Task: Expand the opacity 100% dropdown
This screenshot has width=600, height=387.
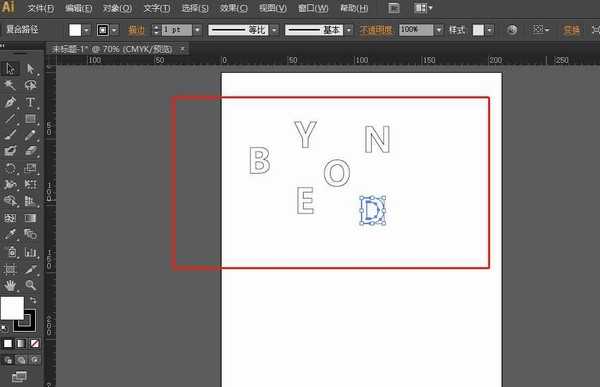Action: [x=439, y=30]
